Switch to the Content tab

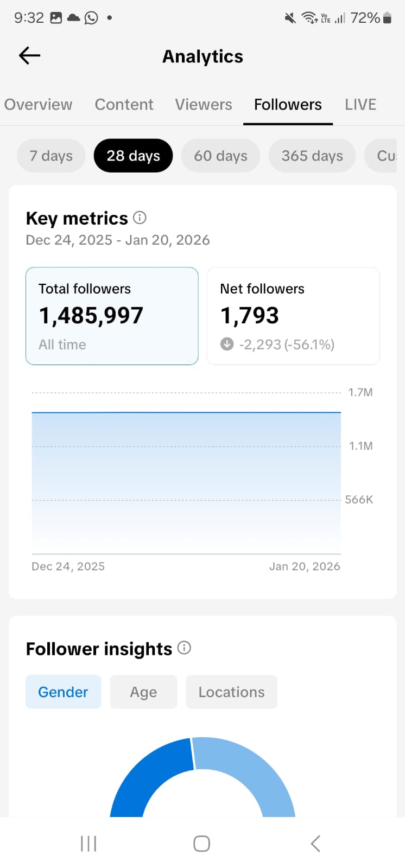(x=124, y=104)
